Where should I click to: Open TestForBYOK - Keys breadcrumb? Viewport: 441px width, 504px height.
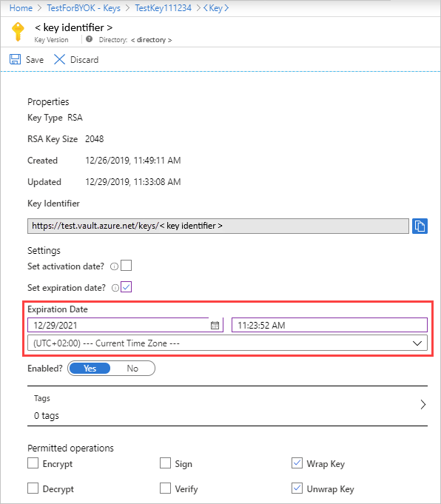coord(84,7)
